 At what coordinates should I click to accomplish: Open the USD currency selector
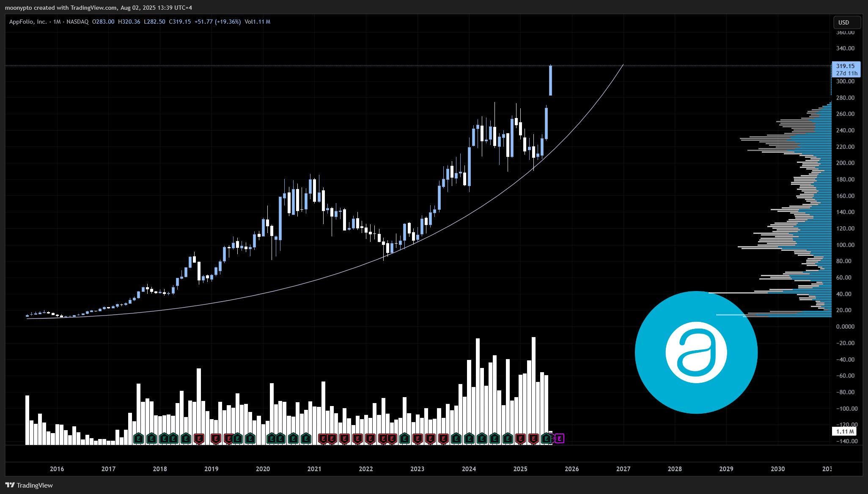(847, 22)
